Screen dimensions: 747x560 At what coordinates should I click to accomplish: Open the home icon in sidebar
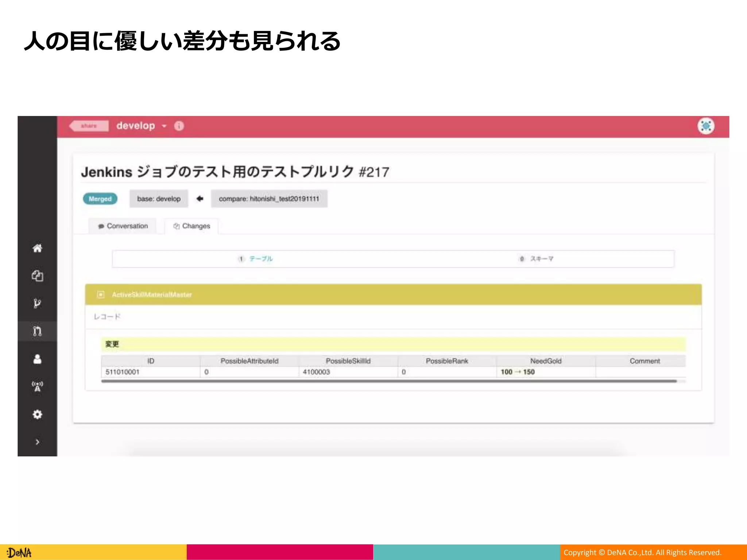pos(37,248)
